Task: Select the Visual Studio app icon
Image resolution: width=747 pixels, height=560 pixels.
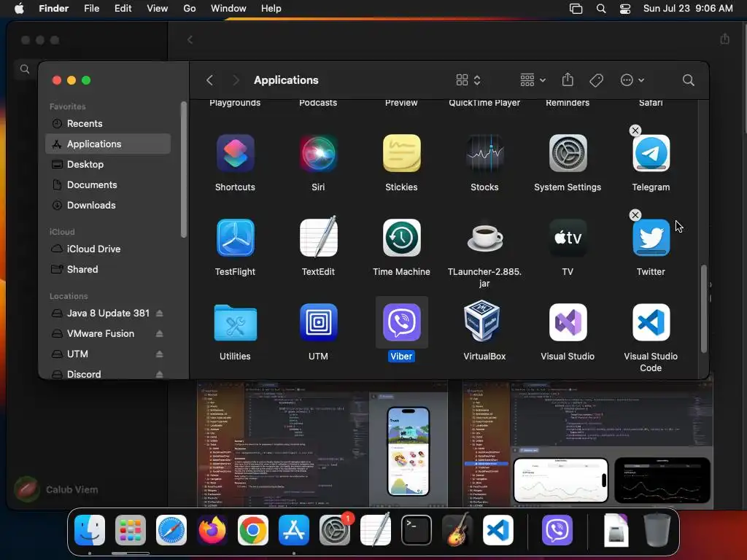Action: tap(568, 322)
